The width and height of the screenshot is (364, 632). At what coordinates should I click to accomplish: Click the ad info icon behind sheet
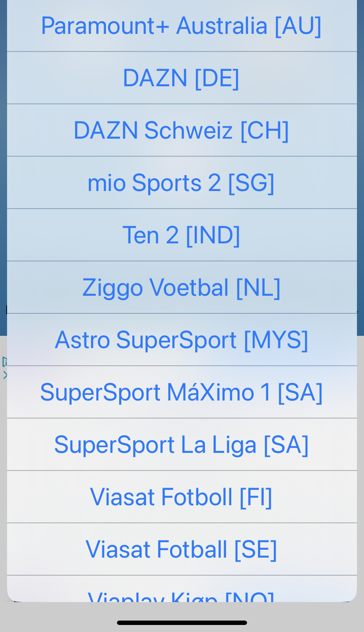[4, 362]
